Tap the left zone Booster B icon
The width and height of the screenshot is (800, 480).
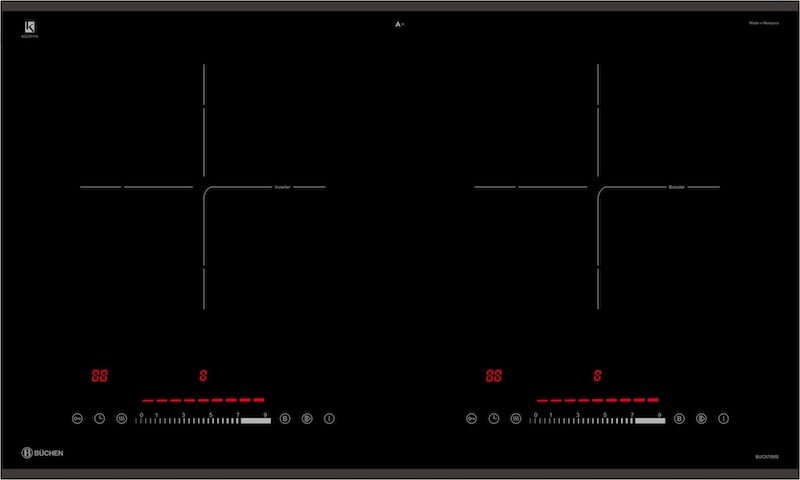click(x=285, y=418)
